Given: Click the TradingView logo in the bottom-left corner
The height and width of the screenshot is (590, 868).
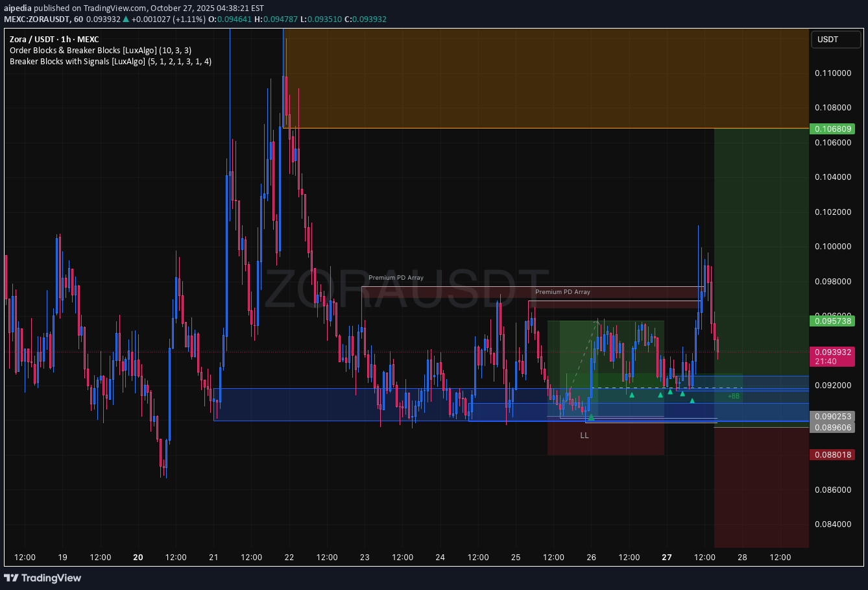Looking at the screenshot, I should [43, 578].
